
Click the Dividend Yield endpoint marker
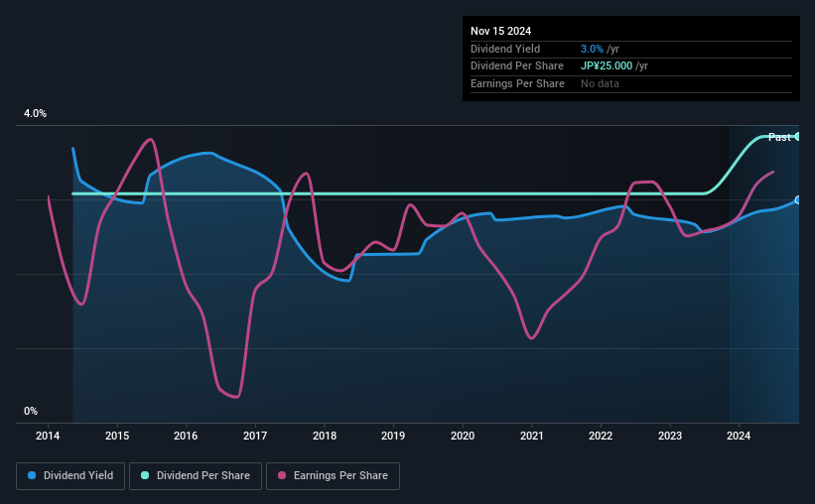tap(798, 200)
